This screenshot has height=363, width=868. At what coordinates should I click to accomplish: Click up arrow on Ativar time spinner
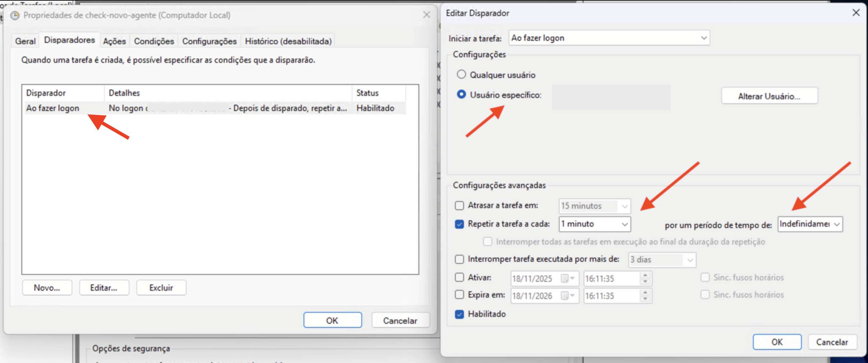point(645,275)
